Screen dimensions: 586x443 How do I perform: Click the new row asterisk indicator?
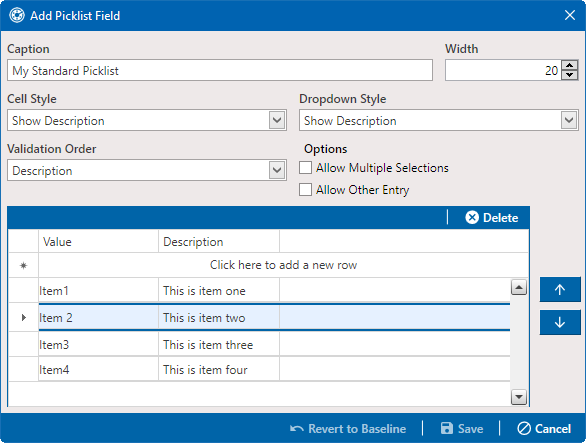tap(23, 265)
